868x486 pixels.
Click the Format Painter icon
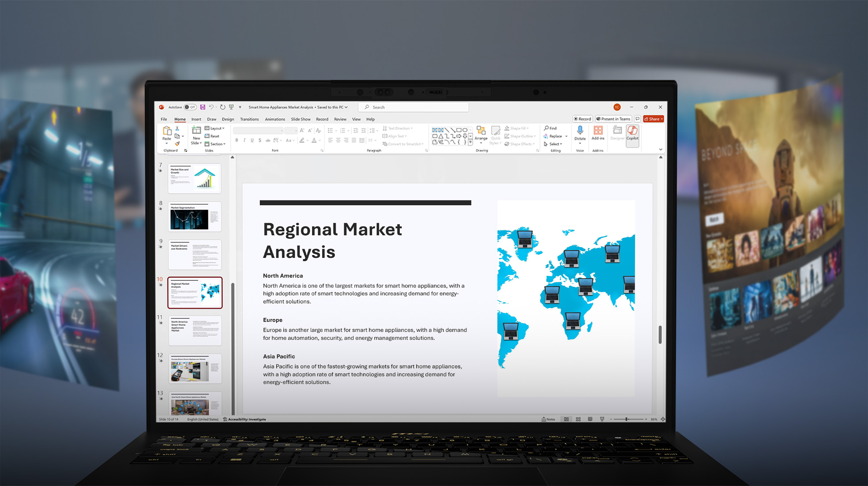[177, 144]
